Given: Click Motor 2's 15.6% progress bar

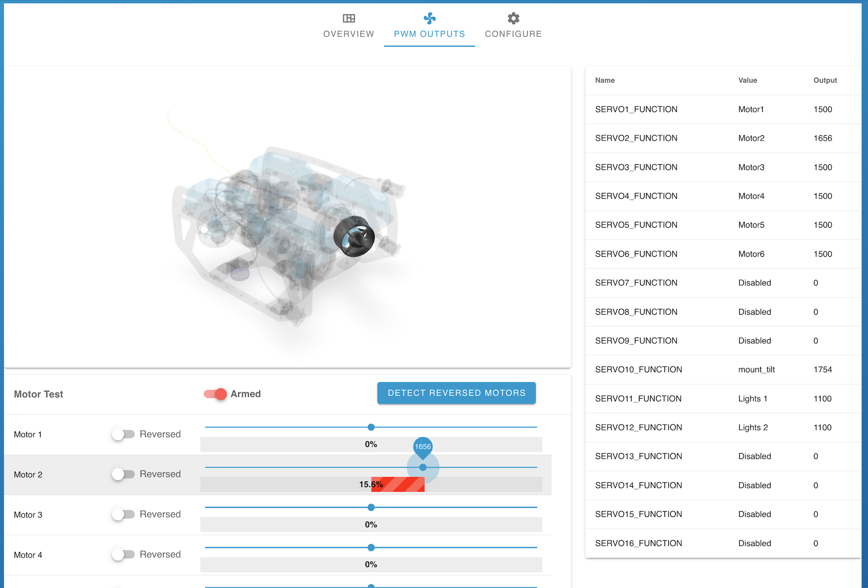Looking at the screenshot, I should 398,484.
